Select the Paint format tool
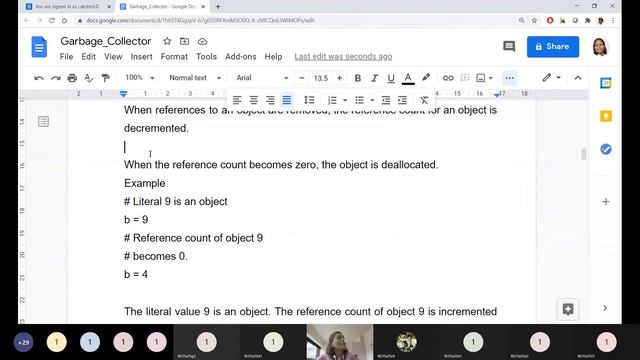This screenshot has width=640, height=360. (105, 78)
